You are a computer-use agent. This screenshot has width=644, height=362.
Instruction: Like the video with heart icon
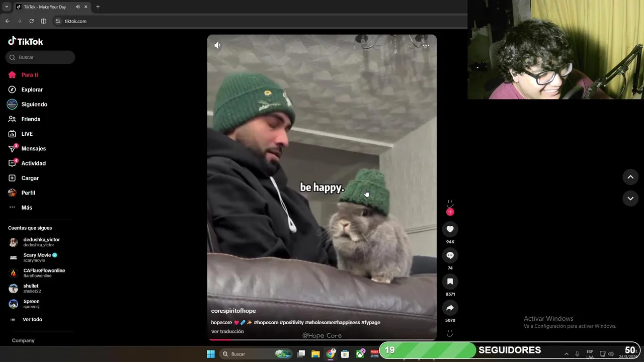pyautogui.click(x=450, y=229)
